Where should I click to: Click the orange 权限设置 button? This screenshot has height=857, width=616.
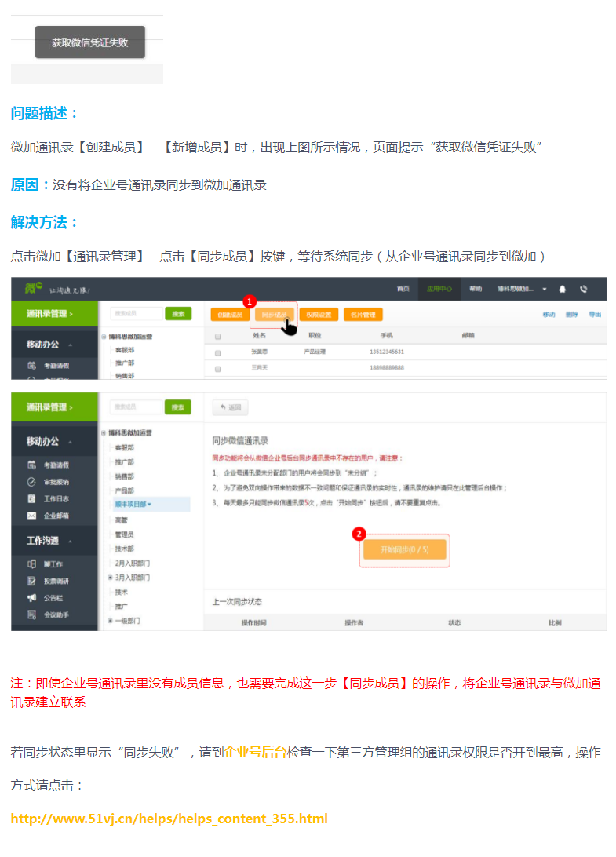pyautogui.click(x=319, y=315)
